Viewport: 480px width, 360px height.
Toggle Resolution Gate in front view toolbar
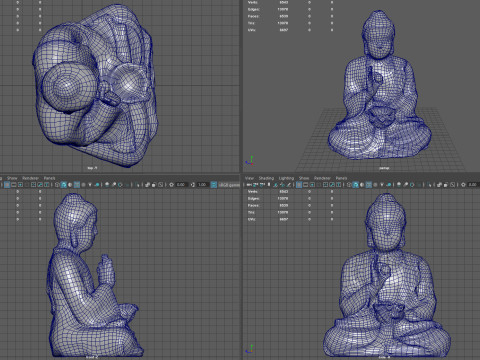(312, 184)
